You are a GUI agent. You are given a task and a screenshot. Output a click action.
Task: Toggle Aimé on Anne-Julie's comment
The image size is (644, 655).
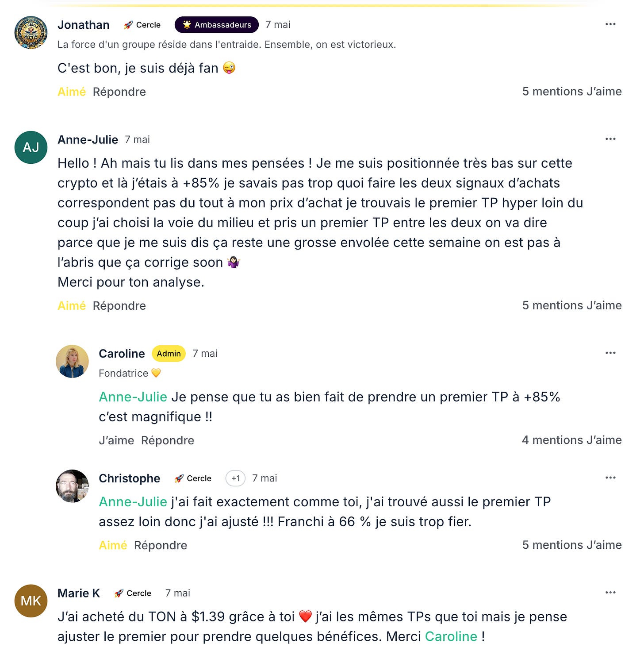click(72, 306)
